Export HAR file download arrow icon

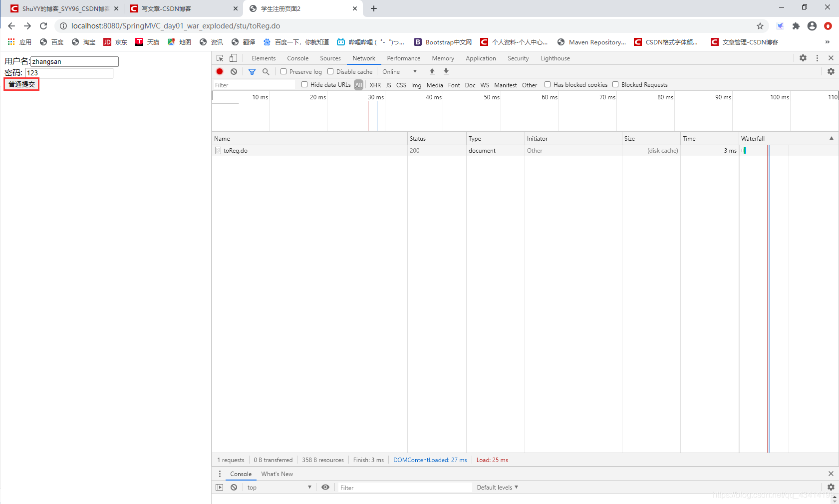click(x=446, y=71)
